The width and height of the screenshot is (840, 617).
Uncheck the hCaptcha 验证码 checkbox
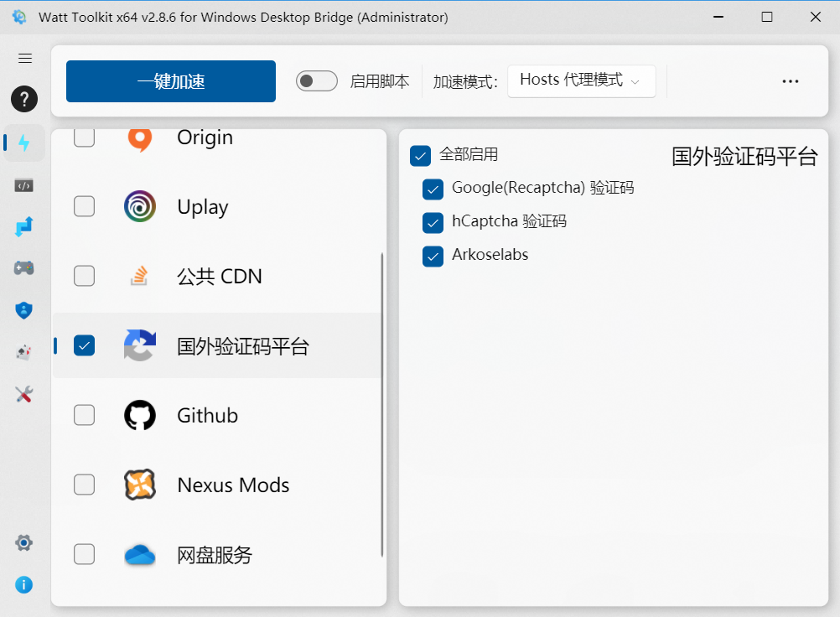433,223
